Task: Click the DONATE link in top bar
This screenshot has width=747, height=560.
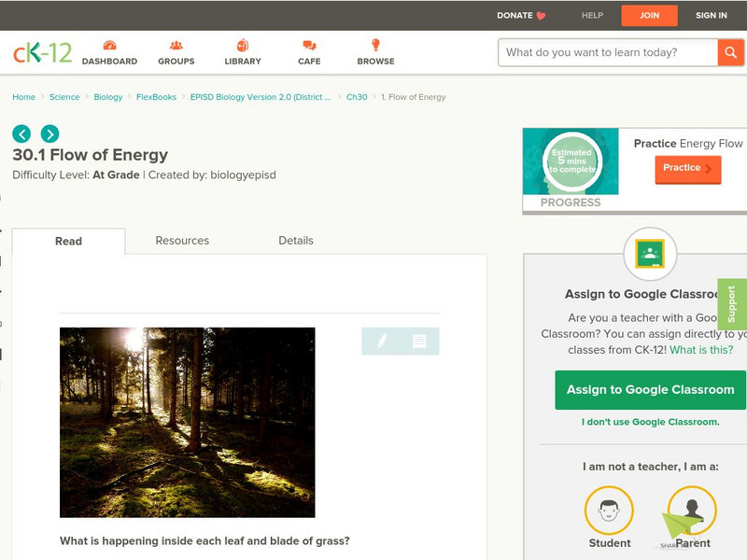Action: pyautogui.click(x=514, y=15)
